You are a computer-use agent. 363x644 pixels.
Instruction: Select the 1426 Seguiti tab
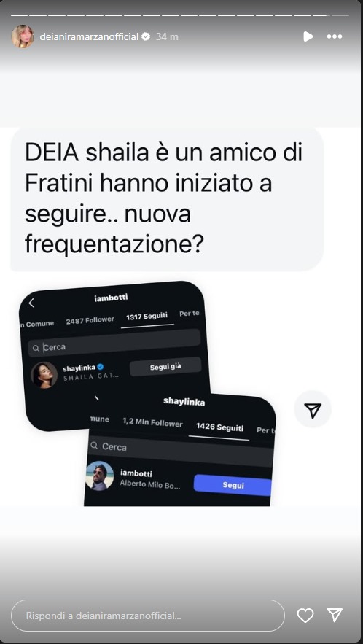click(x=219, y=427)
